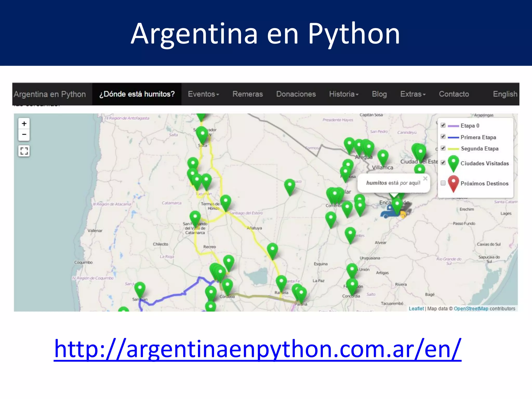Click the Argentina en Python brand link
This screenshot has height=399, width=532.
50,94
